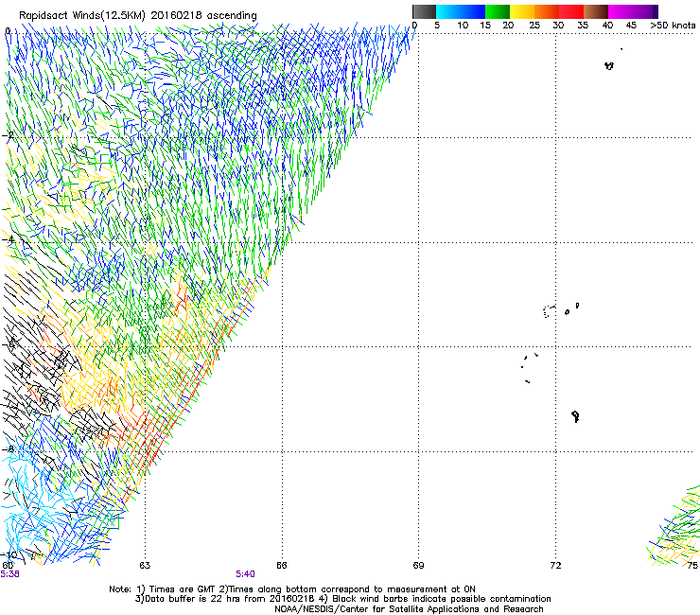This screenshot has width=700, height=615.
Task: Click the '35' label under the color bar
Action: pos(583,26)
